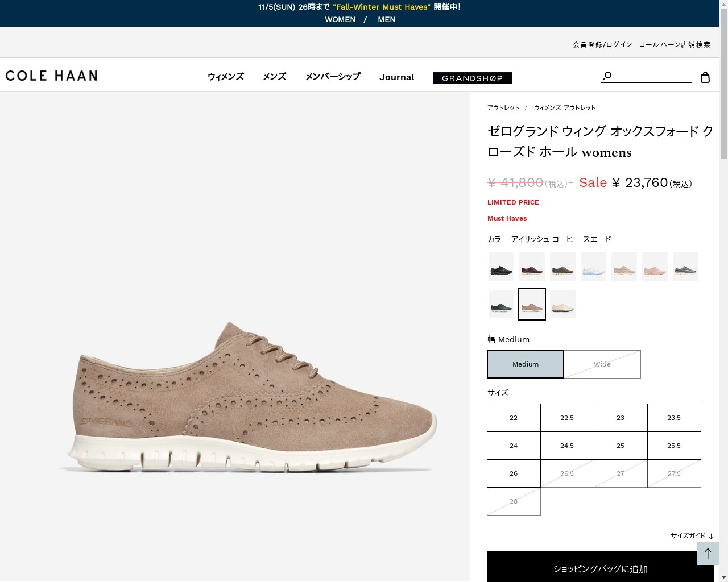
Task: Click the Cole Haan logo
Action: point(51,76)
